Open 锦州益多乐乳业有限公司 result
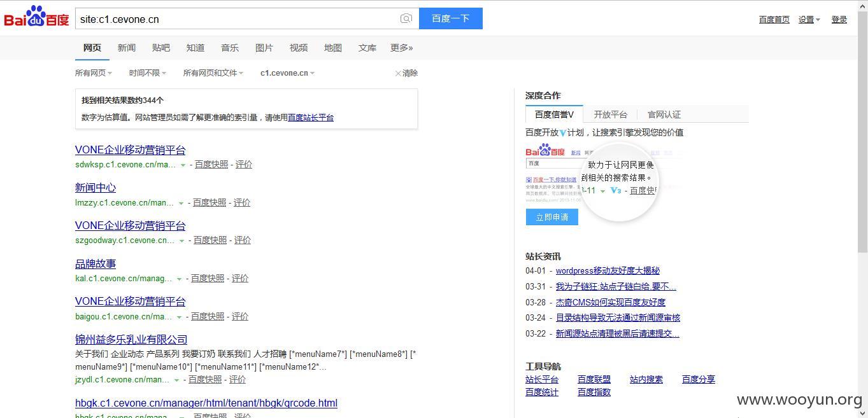Screen dimensions: 868x418 (131, 340)
